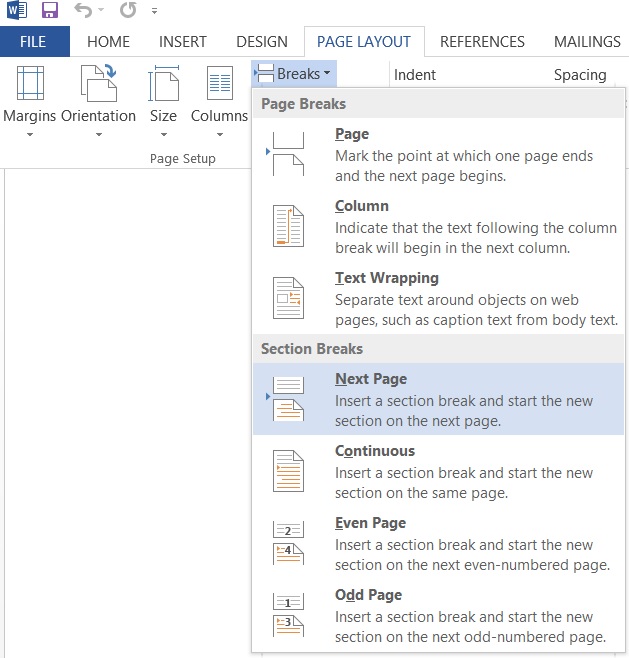629x658 pixels.
Task: Customize Quick Access Toolbar dropdown
Action: 154,11
